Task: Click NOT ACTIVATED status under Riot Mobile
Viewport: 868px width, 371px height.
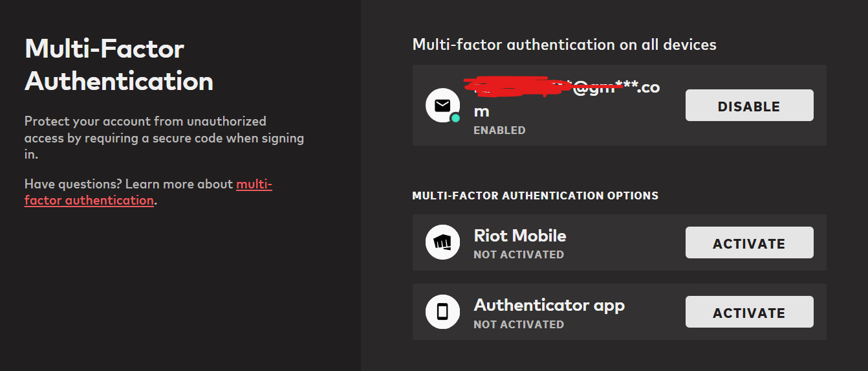Action: (x=519, y=254)
